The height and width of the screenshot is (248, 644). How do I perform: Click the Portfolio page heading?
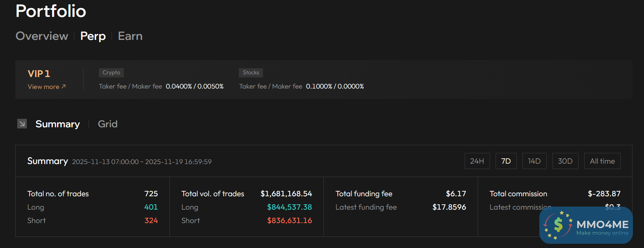point(51,11)
